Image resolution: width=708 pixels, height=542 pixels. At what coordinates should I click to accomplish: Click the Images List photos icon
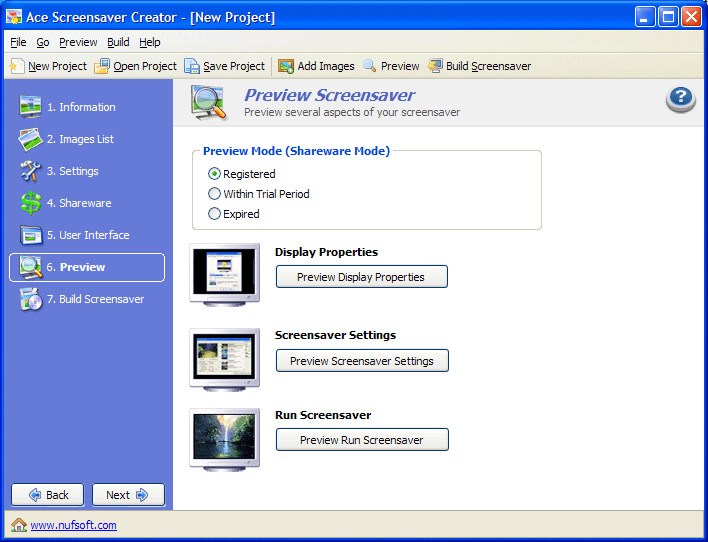pyautogui.click(x=30, y=139)
